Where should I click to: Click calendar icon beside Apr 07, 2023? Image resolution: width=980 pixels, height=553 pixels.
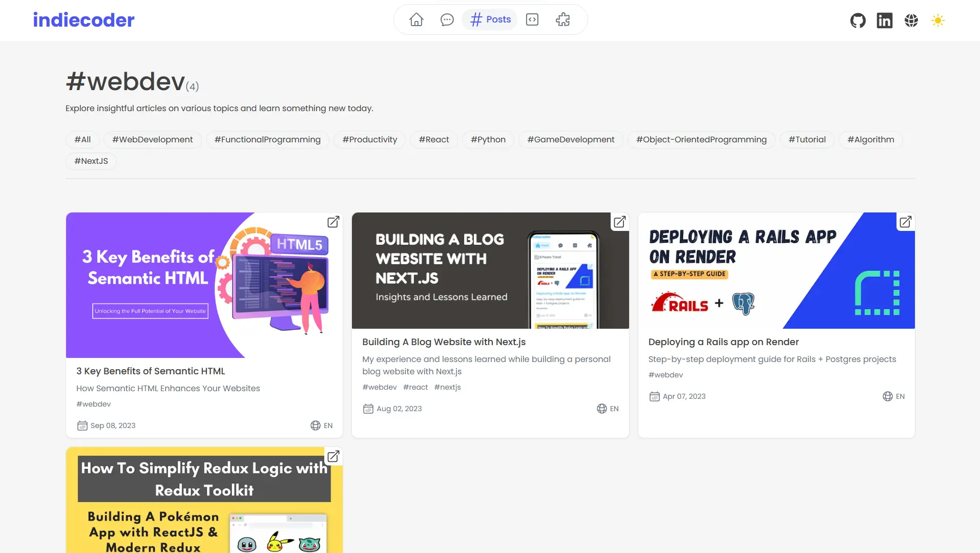[654, 396]
